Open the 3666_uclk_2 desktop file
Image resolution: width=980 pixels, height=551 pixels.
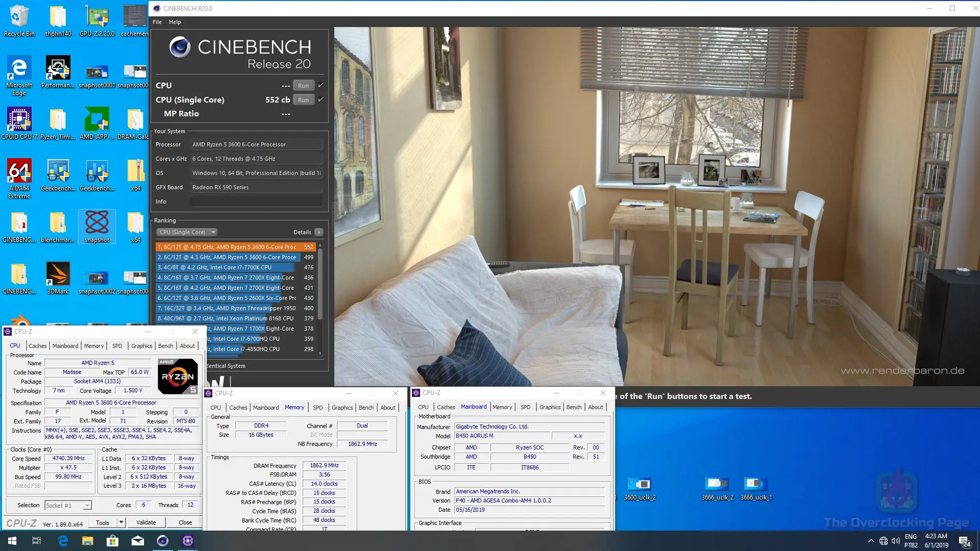[717, 489]
